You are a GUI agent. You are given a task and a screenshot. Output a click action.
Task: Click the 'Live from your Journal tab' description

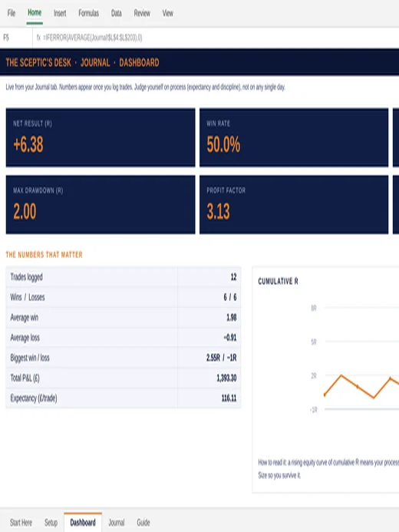pos(146,88)
